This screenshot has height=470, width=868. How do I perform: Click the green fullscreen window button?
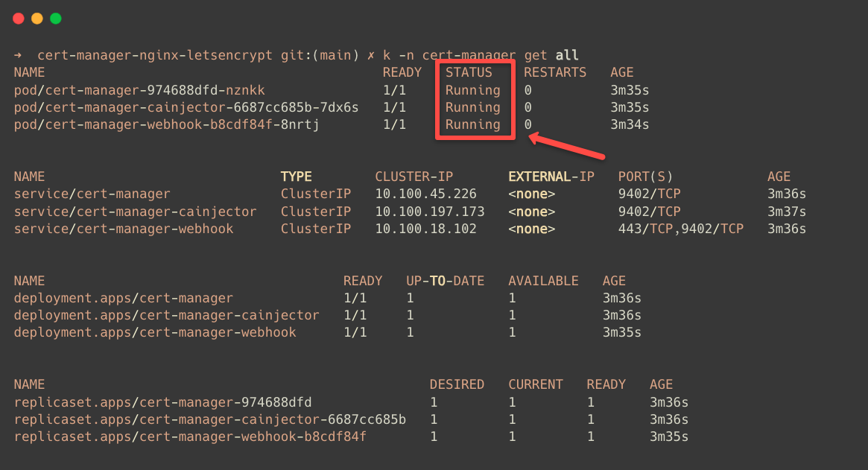[x=55, y=19]
